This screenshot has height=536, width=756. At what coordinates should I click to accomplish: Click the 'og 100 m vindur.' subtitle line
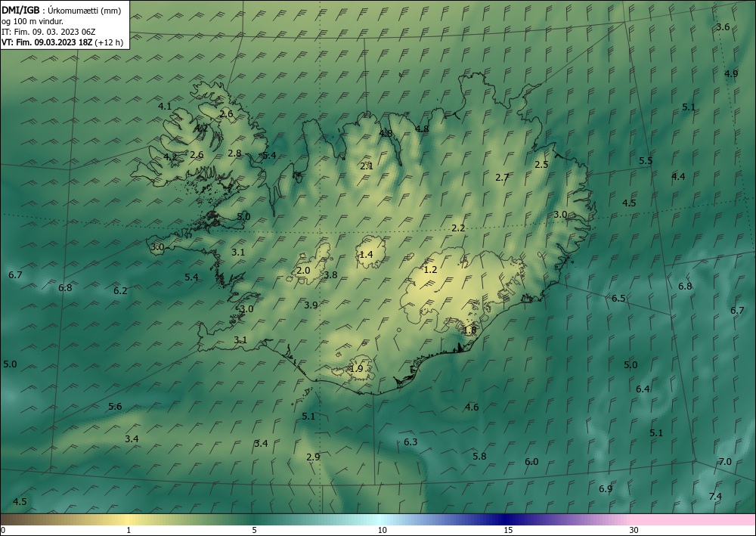pos(33,21)
